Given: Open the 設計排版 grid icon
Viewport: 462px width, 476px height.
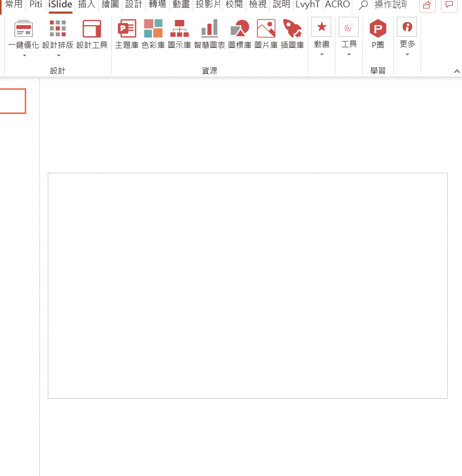Looking at the screenshot, I should click(58, 28).
